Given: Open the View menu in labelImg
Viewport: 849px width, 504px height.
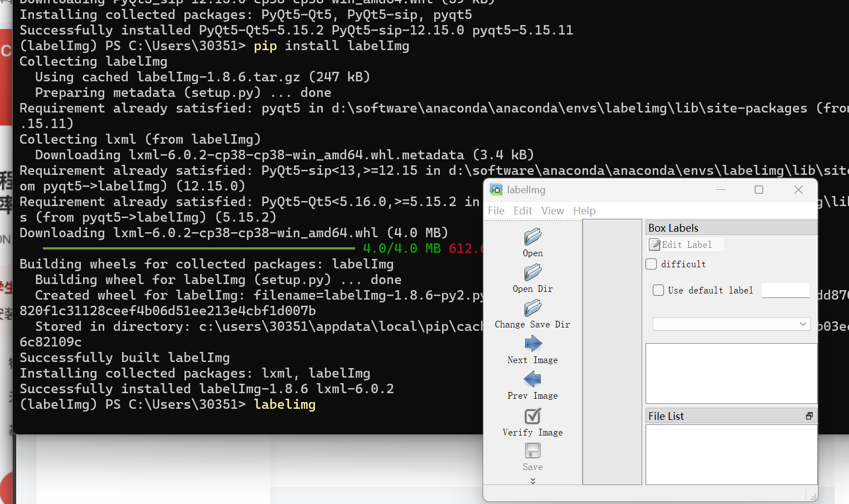Looking at the screenshot, I should pyautogui.click(x=552, y=211).
